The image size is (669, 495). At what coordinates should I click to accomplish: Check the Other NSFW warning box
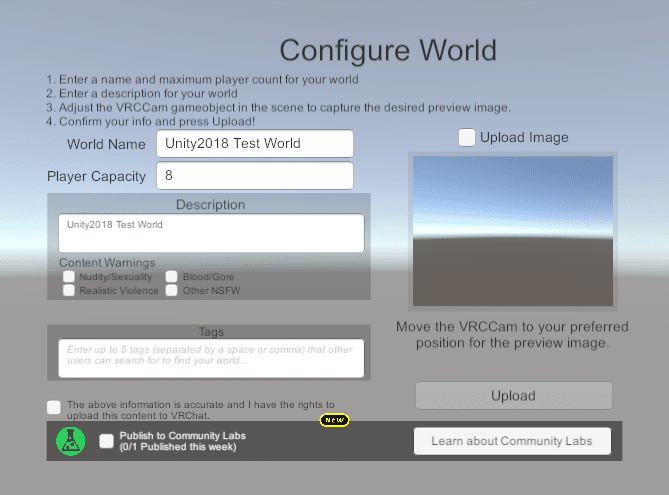click(172, 291)
